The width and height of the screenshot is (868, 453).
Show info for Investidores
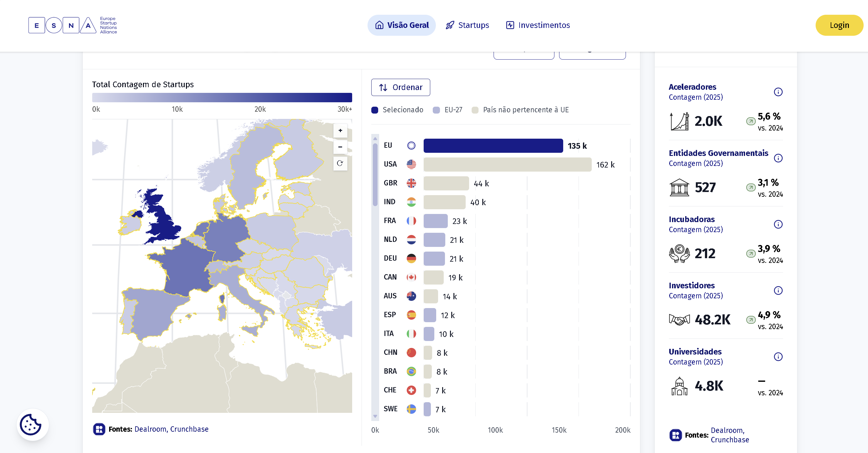pos(778,290)
